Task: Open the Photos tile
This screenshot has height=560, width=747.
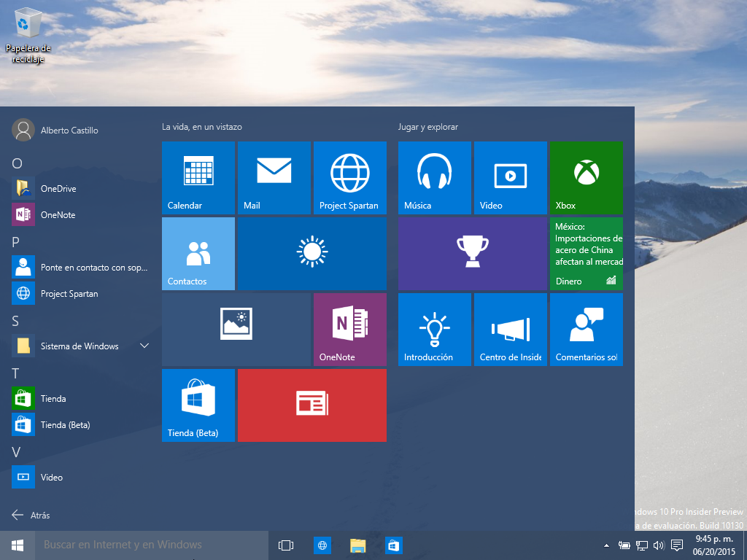Action: (236, 330)
